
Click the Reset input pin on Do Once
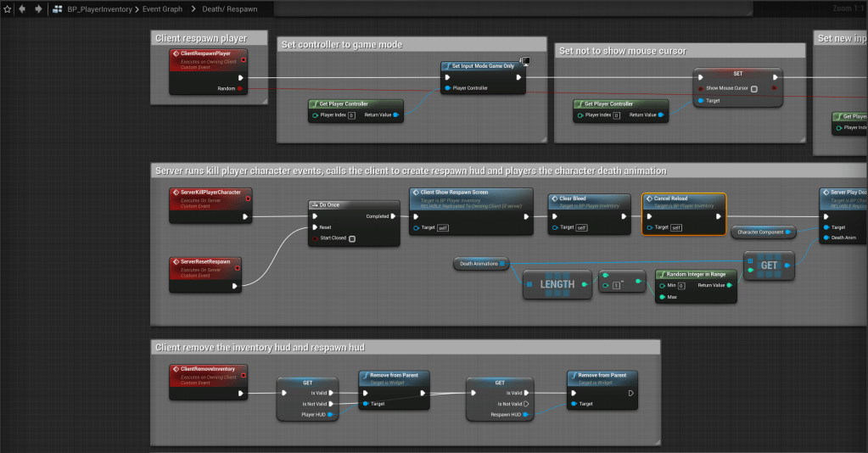315,227
